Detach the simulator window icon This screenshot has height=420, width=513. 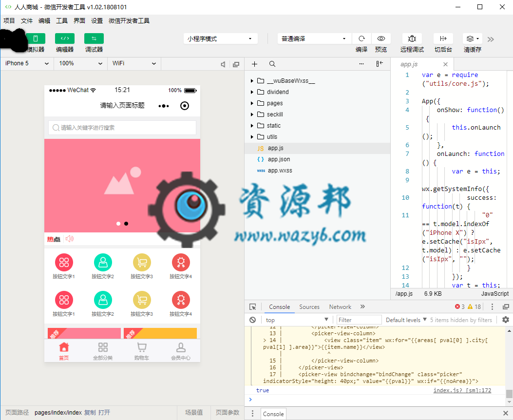(236, 64)
